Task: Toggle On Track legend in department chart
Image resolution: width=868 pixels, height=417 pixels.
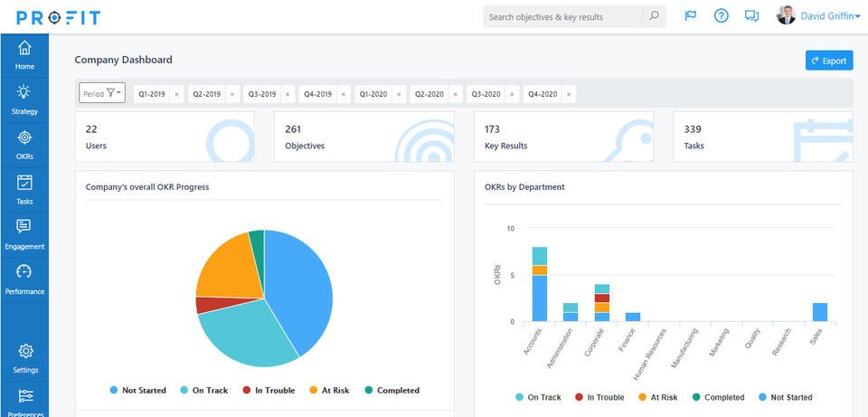Action: pos(538,397)
